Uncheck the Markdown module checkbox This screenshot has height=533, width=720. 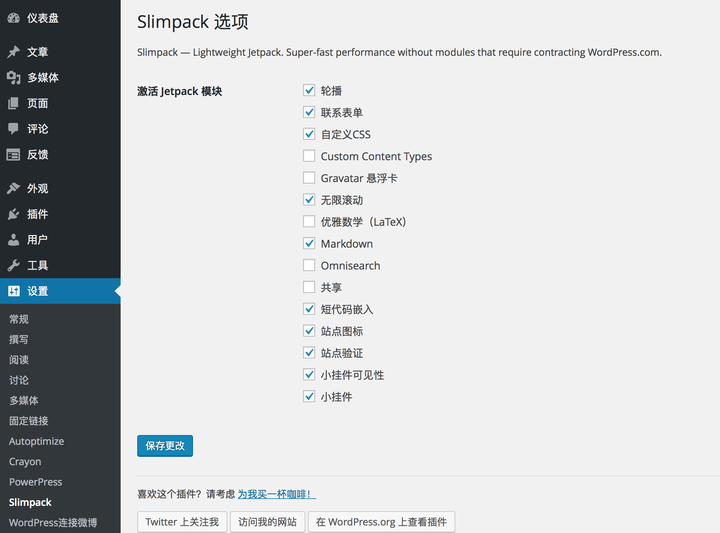pyautogui.click(x=309, y=244)
